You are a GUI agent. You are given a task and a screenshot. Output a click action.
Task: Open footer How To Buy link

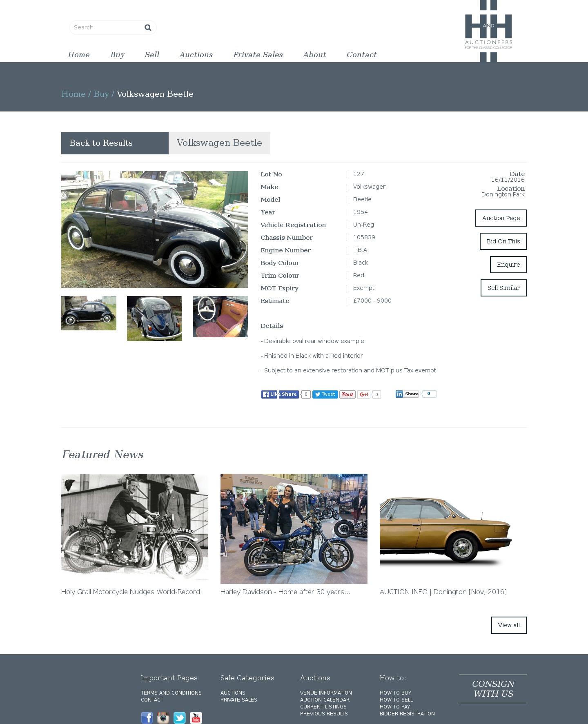click(395, 693)
